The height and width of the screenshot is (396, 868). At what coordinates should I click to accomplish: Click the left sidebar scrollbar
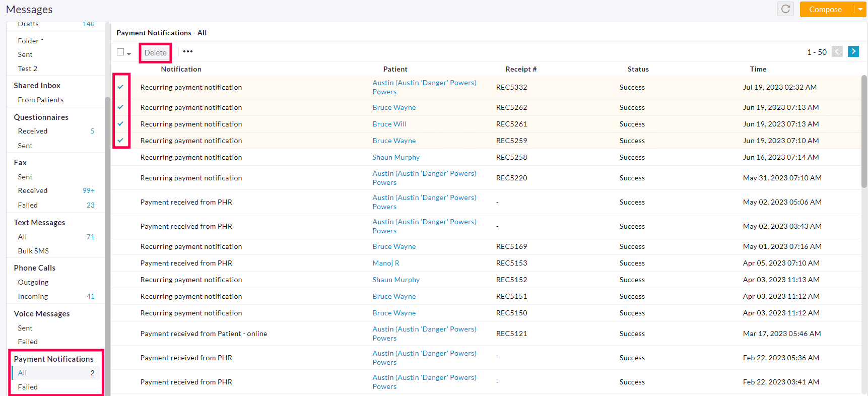107,227
